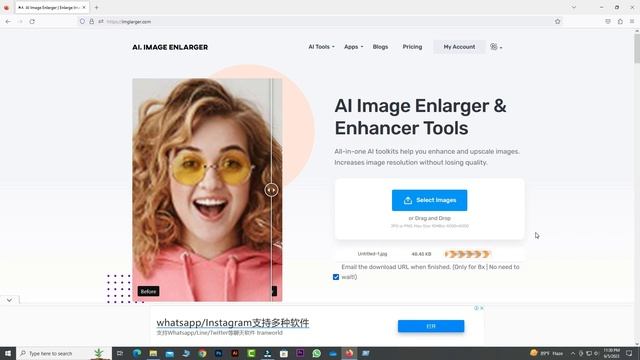Close the advertisement with X icon
The height and width of the screenshot is (360, 640).
coord(482,308)
